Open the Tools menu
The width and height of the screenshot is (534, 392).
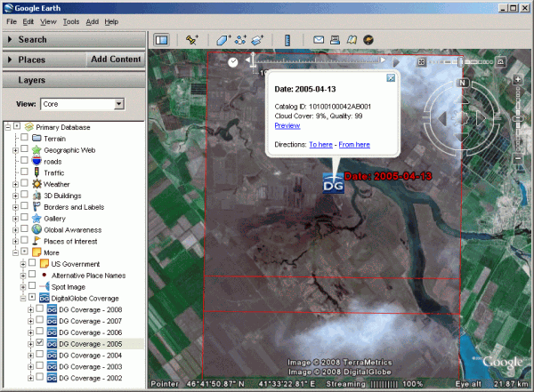point(71,21)
